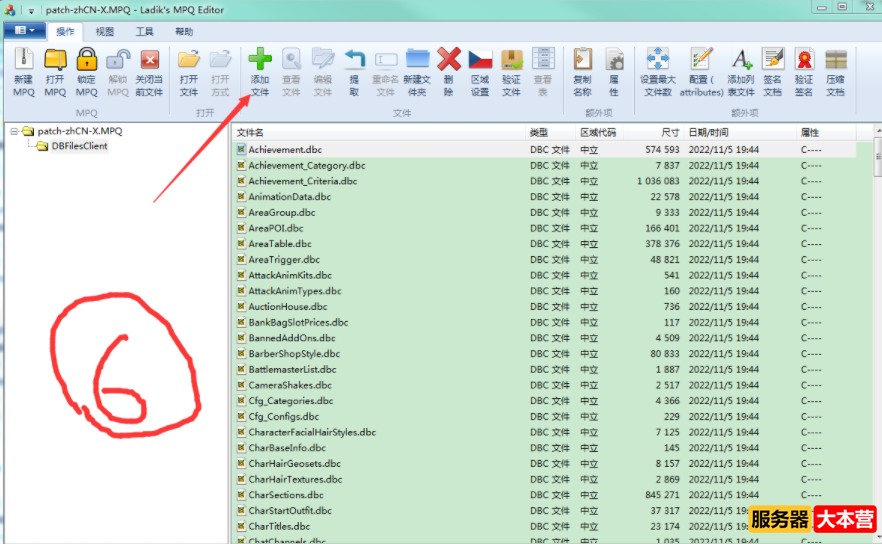Select file Cfg_Categories.dbc
882x544 pixels.
click(291, 401)
